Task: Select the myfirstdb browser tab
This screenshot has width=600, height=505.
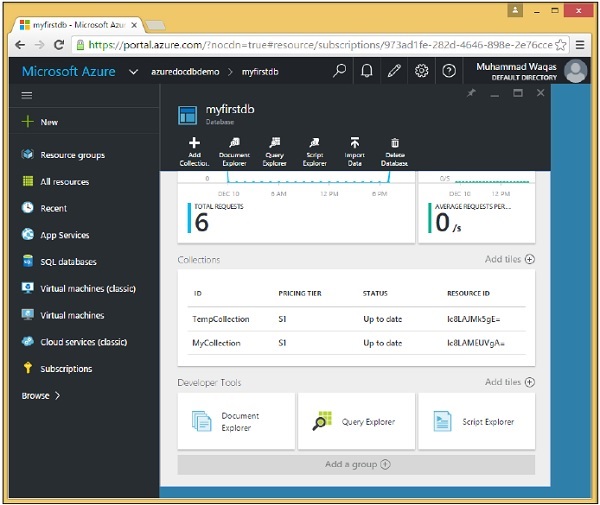Action: (x=78, y=25)
